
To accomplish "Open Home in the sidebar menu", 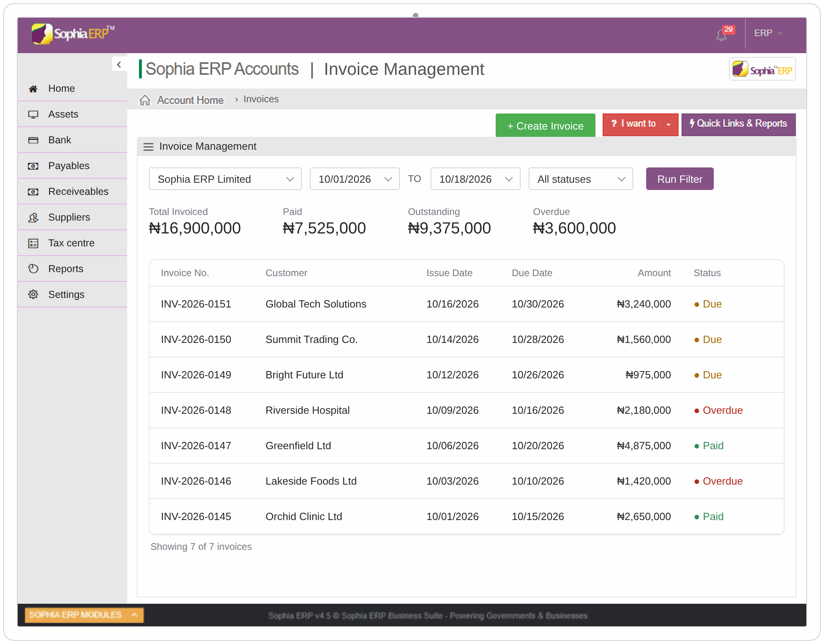I will pos(72,89).
